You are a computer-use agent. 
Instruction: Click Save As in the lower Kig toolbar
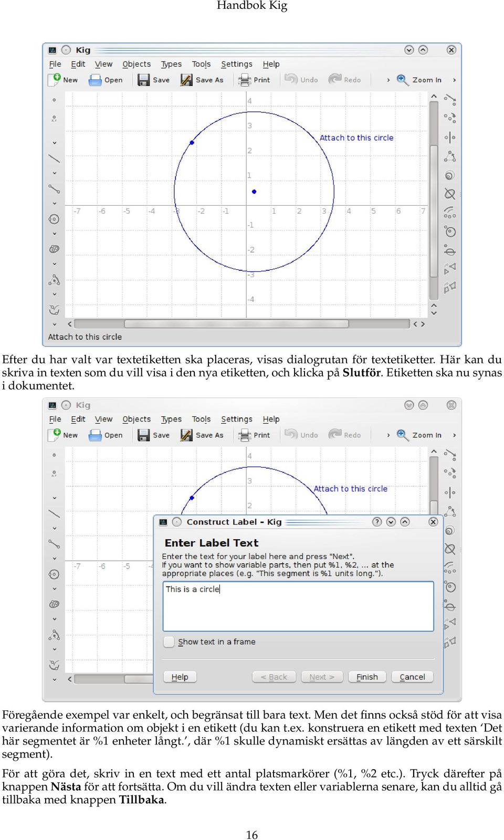pos(202,435)
